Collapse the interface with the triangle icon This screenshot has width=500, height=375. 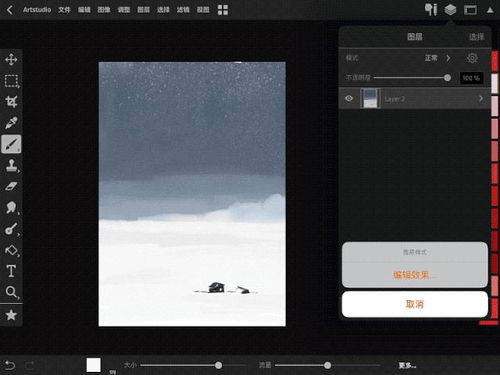[x=490, y=10]
